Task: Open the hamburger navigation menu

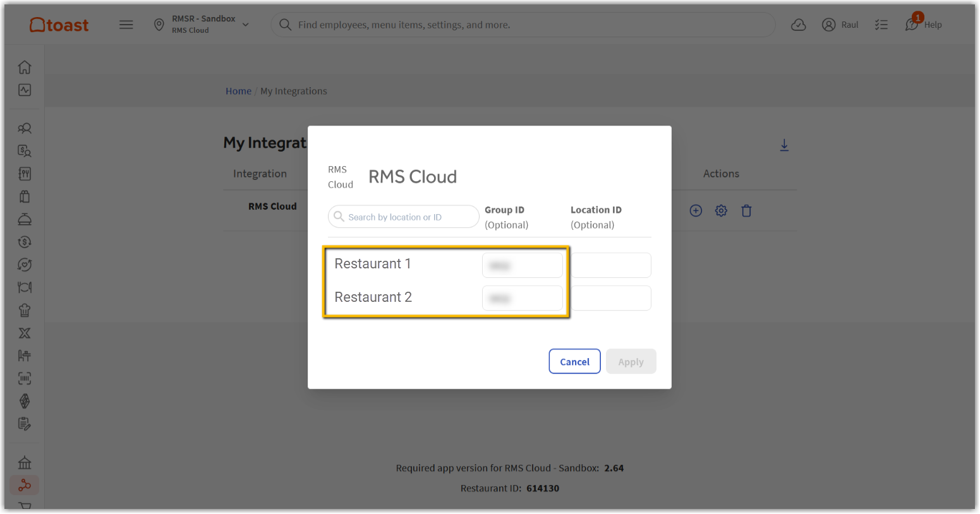Action: [x=126, y=25]
